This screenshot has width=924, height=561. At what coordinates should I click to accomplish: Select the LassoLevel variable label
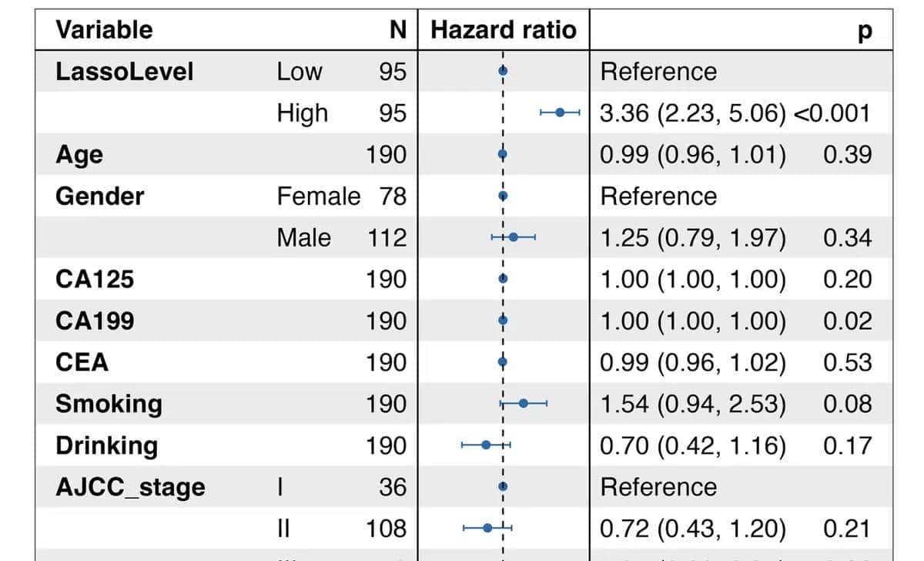coord(124,72)
